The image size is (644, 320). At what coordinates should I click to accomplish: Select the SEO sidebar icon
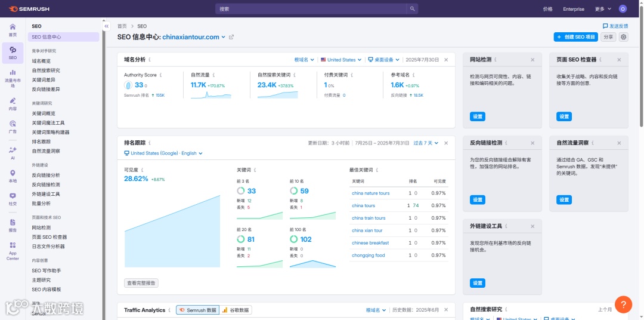13,53
